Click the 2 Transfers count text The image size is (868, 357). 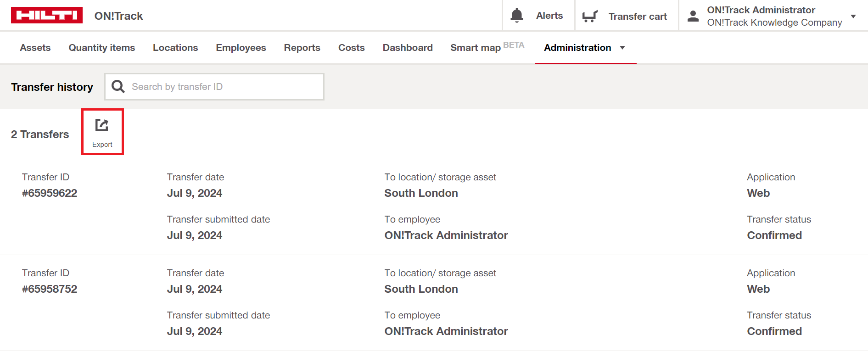point(40,134)
